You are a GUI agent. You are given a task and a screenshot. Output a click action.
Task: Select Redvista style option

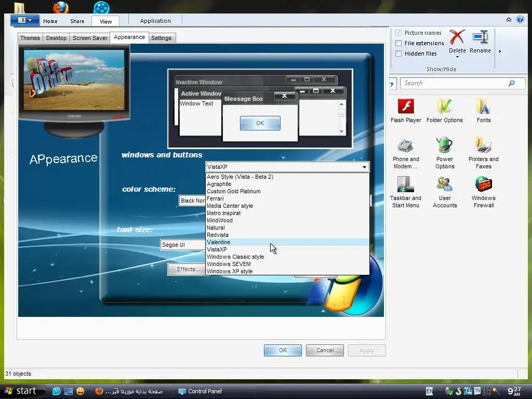[x=287, y=235]
